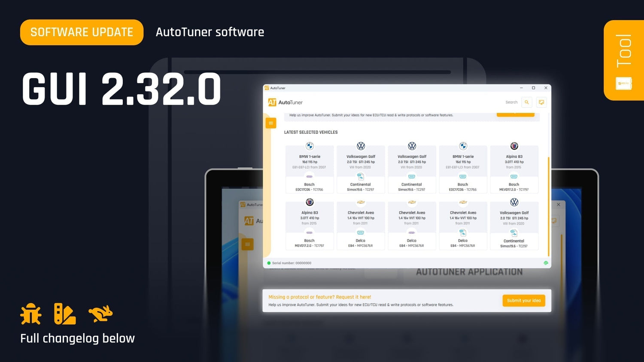Open the orange hamburger menu in AutoTuner front window
This screenshot has width=644, height=362.
tap(271, 123)
